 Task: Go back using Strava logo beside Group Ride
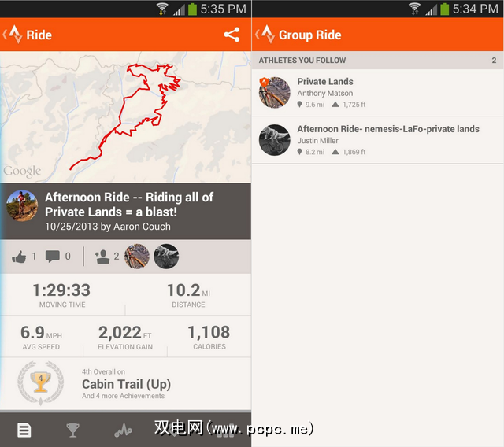265,35
